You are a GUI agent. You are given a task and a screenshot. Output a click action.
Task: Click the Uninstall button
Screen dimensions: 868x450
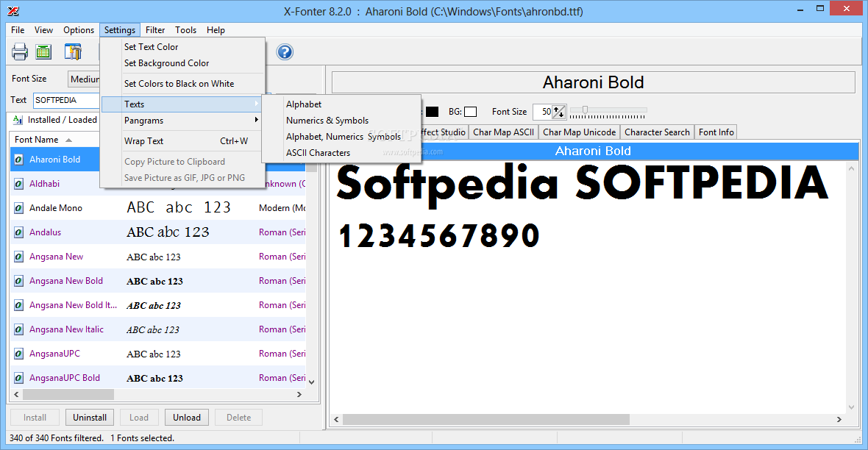tap(90, 418)
